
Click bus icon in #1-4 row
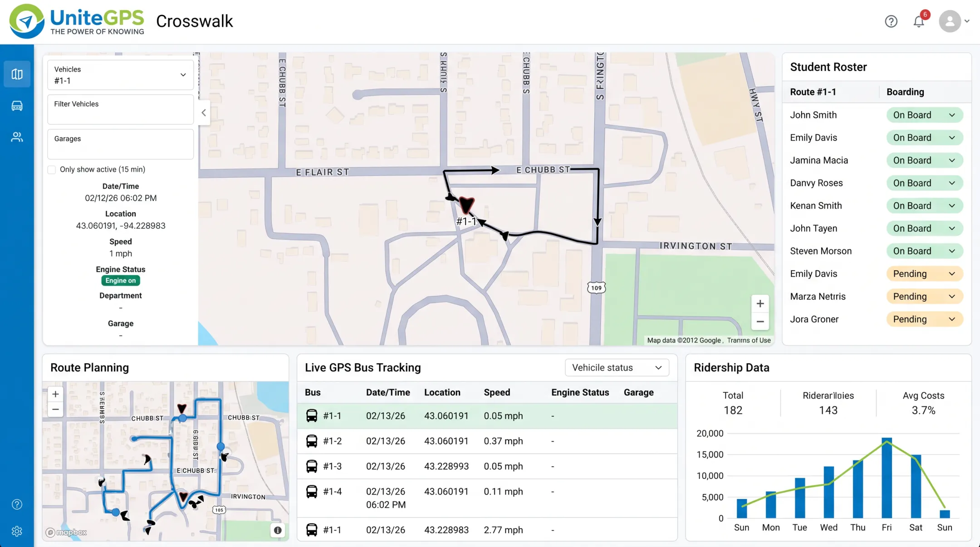pos(312,491)
